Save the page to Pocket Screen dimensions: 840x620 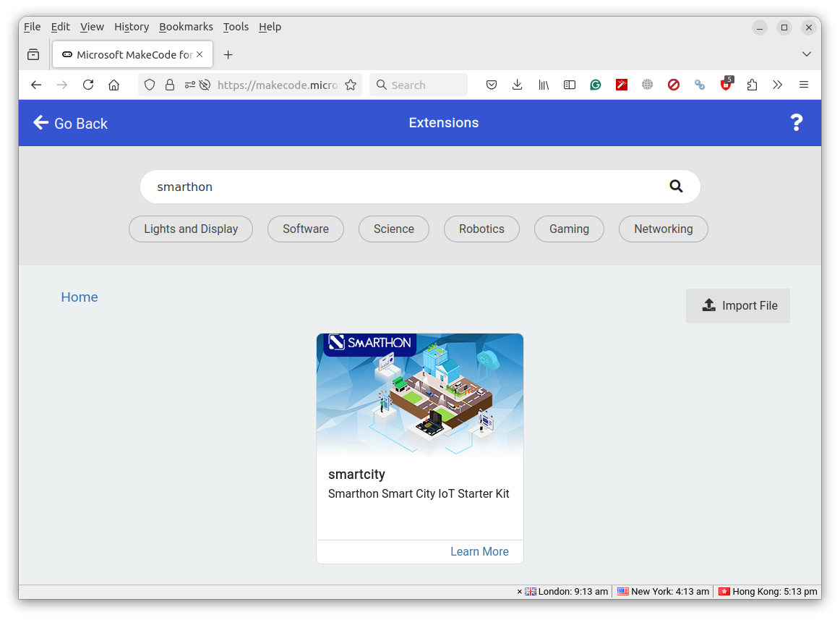(492, 85)
